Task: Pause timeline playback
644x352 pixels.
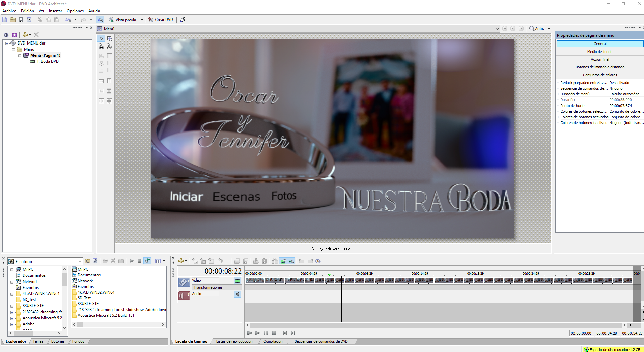Action: [x=266, y=333]
